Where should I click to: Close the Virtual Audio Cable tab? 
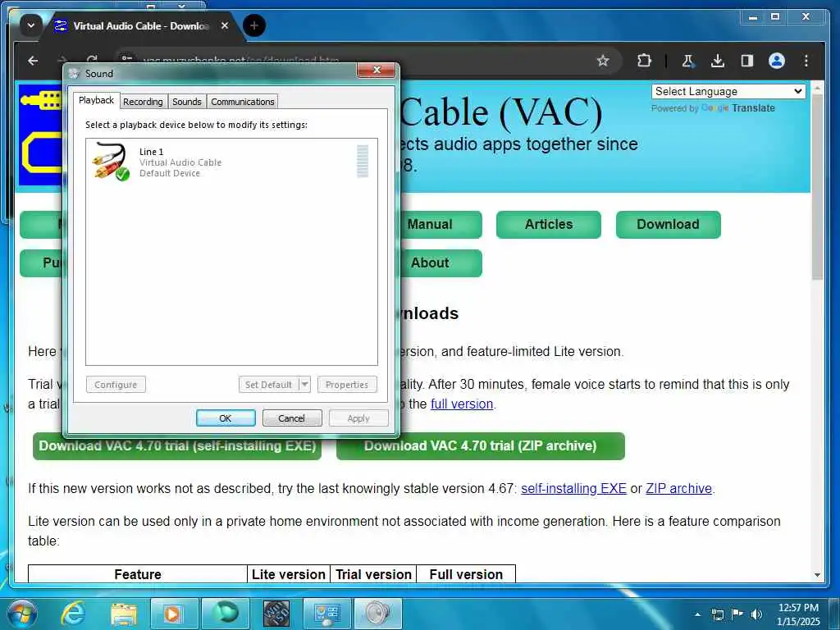pos(225,25)
